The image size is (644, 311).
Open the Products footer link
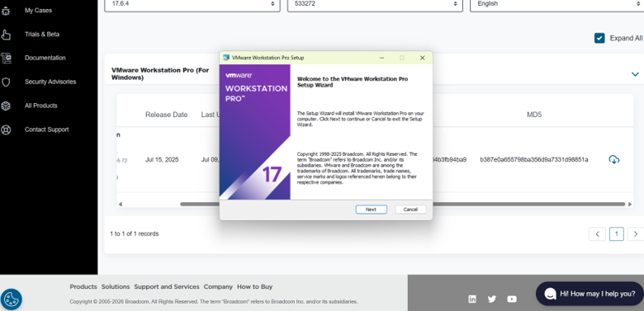pyautogui.click(x=83, y=287)
